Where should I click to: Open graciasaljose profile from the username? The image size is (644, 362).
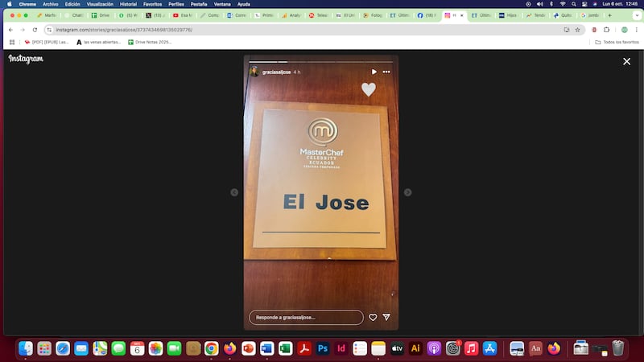pos(276,72)
